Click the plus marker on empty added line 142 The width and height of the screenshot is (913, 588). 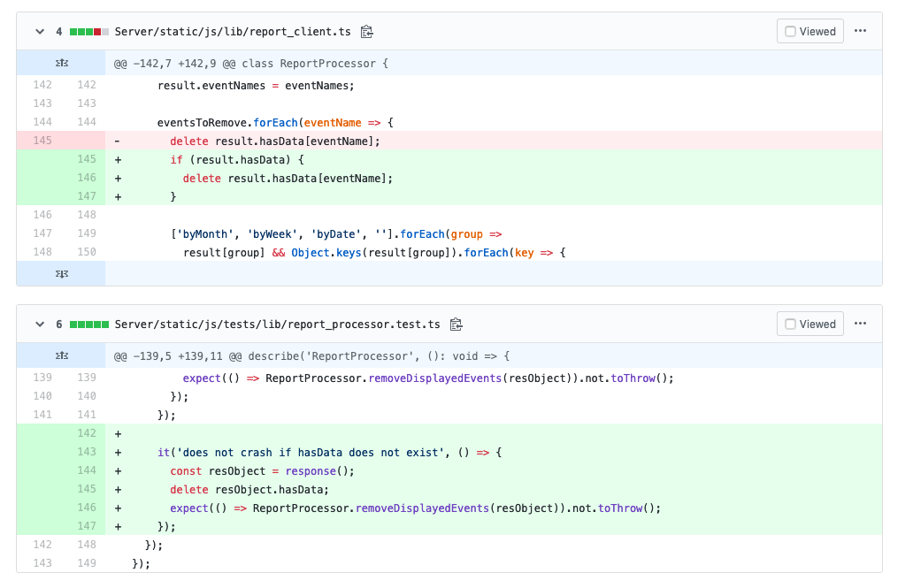click(119, 434)
